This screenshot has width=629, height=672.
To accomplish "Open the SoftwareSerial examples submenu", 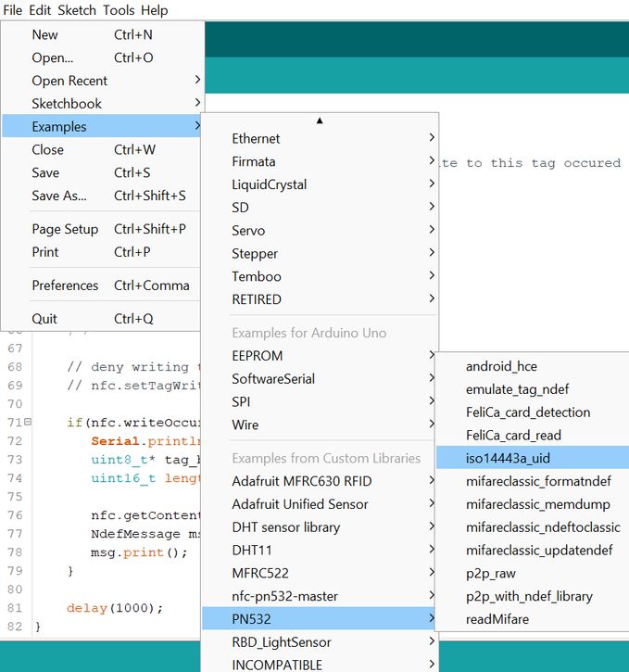I will [x=320, y=379].
